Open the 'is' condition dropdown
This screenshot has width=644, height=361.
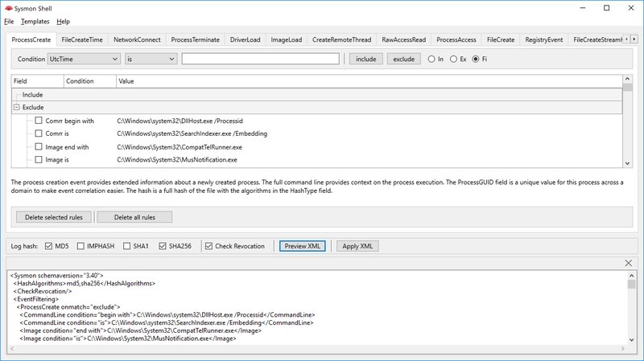coord(151,59)
